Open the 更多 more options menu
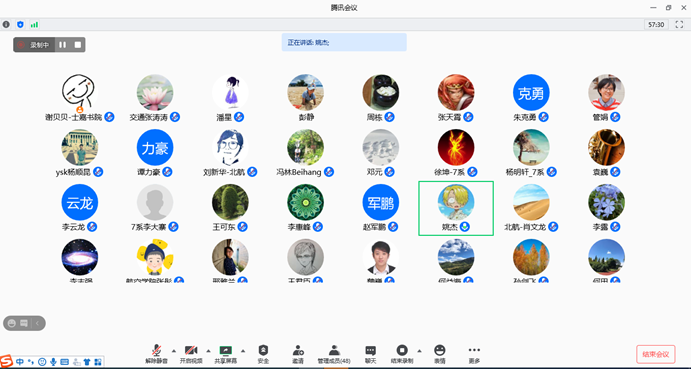691x369 pixels. tap(474, 354)
